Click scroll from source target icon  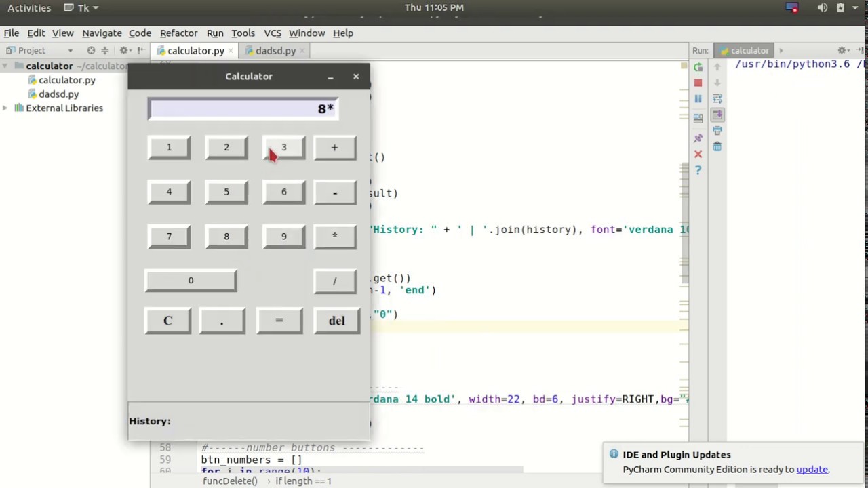click(91, 51)
